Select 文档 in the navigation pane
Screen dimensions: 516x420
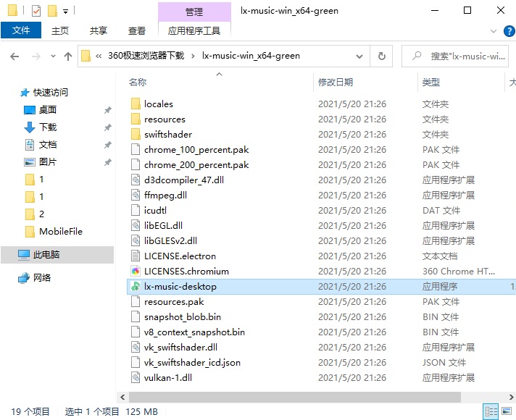tap(47, 144)
